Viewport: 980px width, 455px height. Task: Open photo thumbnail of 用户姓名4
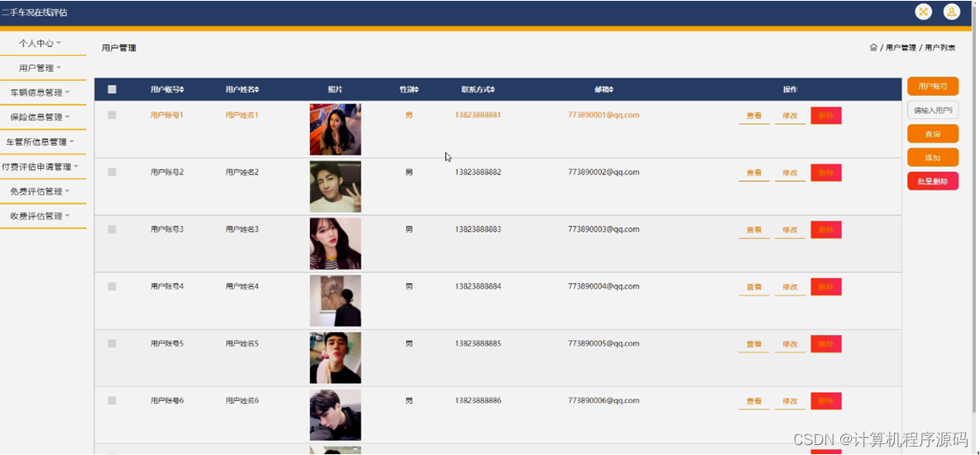point(335,300)
